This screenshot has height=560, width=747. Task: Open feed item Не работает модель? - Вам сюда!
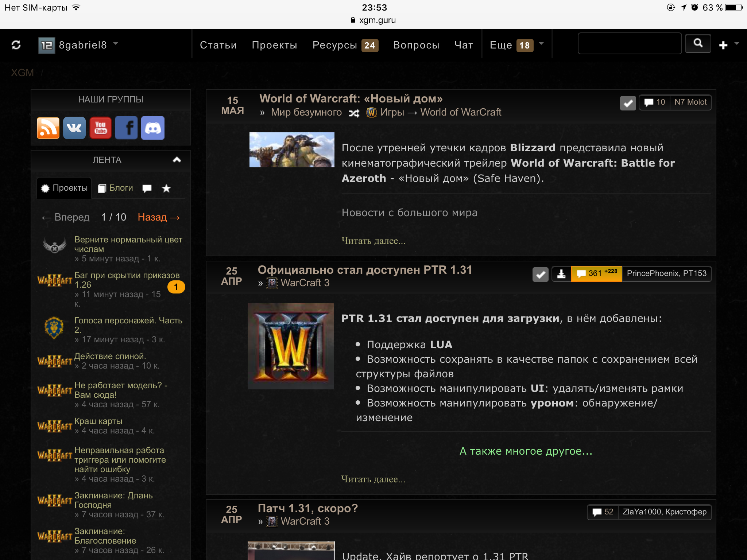121,390
